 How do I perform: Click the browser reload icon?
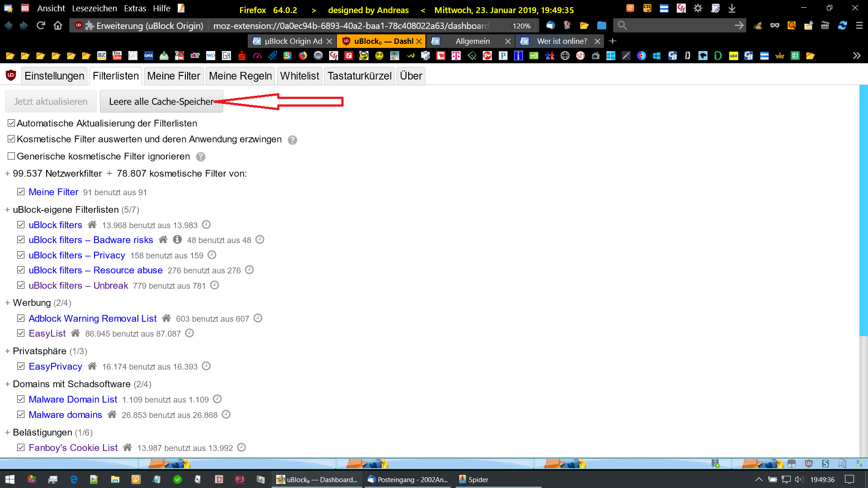click(x=41, y=26)
